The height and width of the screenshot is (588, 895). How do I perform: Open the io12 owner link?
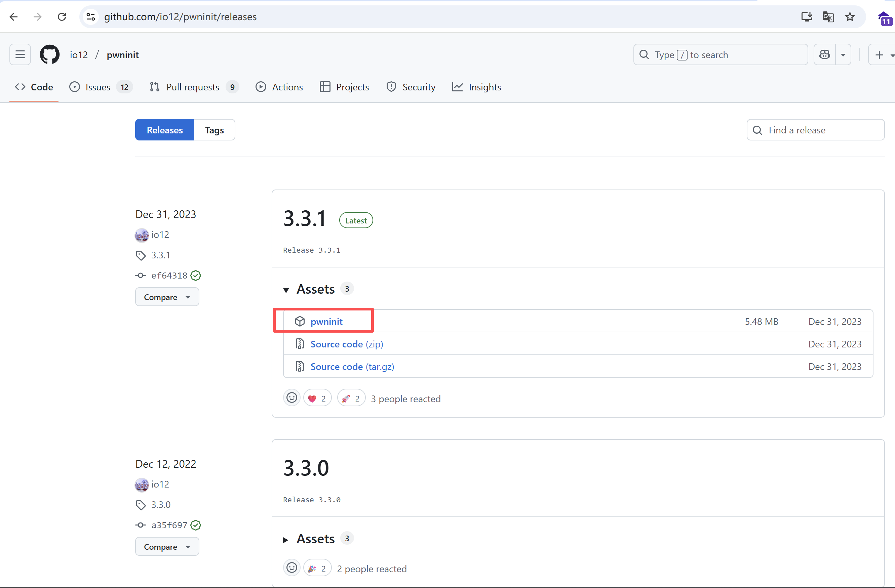point(79,55)
